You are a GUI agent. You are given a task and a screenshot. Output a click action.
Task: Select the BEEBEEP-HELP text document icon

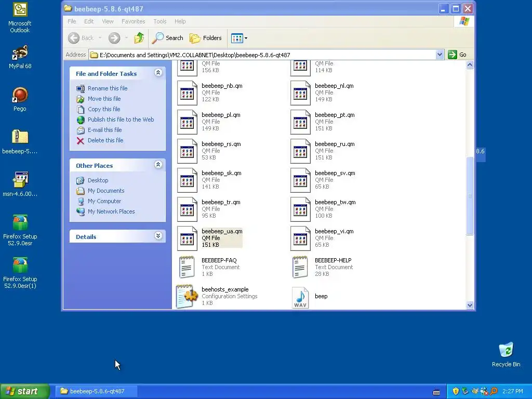tap(300, 268)
